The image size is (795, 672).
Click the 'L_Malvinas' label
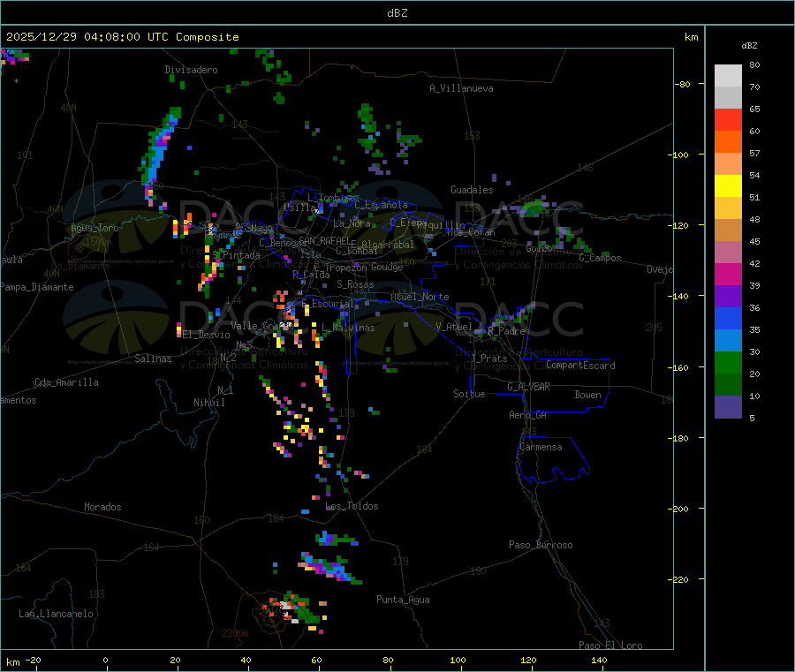point(348,328)
